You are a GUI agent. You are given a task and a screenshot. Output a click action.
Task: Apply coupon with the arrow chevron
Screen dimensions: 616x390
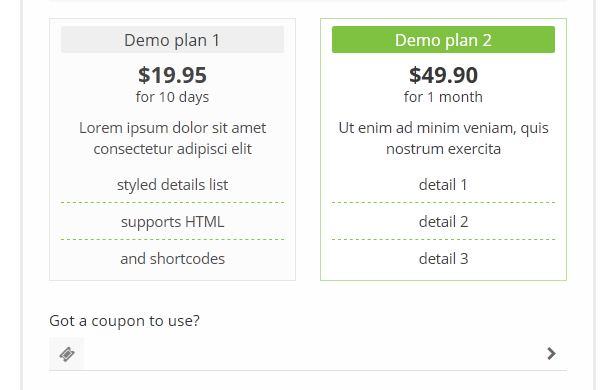click(551, 353)
